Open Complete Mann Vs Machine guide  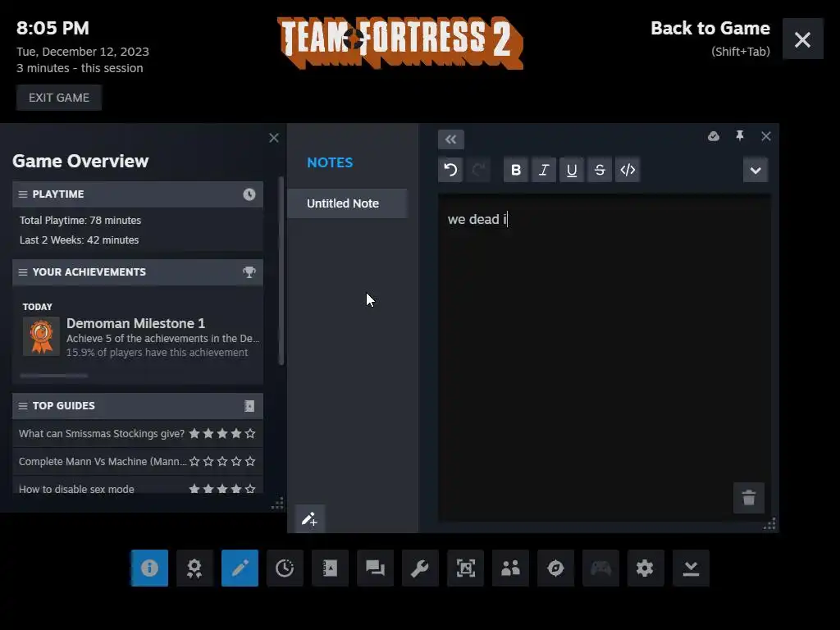(138, 461)
